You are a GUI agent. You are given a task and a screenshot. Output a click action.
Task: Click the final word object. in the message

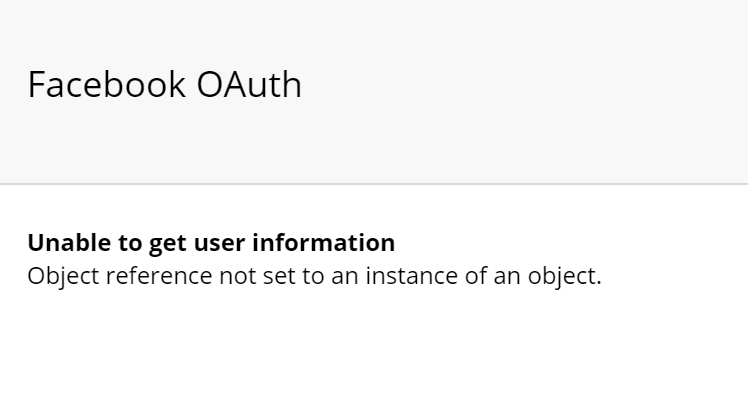(565, 276)
